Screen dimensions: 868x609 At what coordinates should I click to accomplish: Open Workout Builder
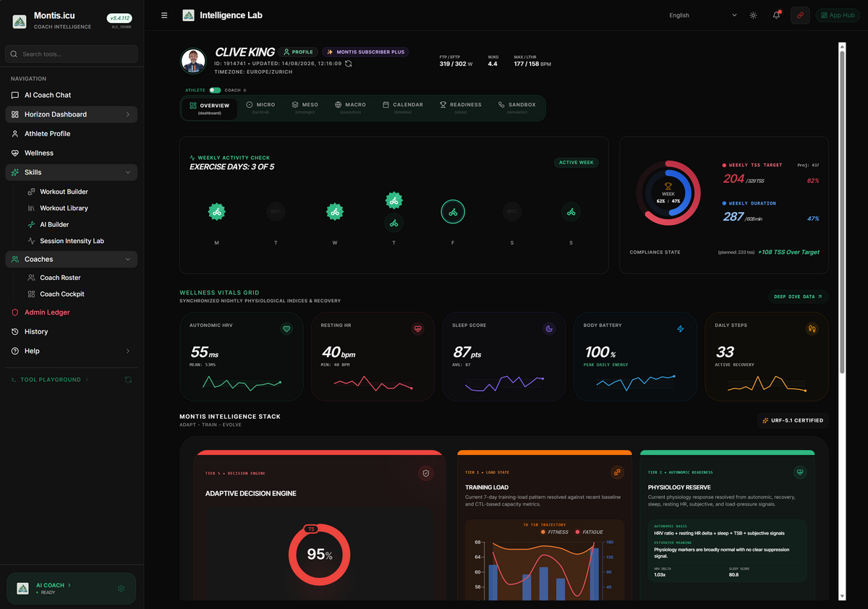(64, 192)
